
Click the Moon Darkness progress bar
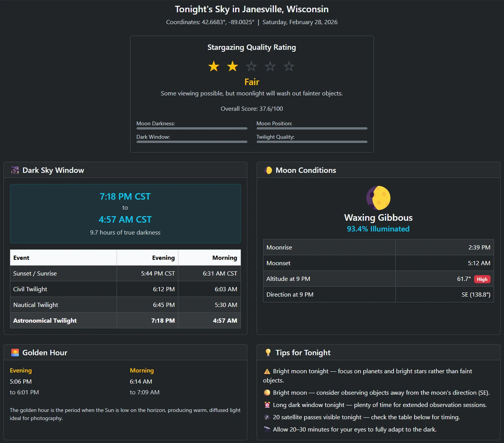tap(192, 128)
